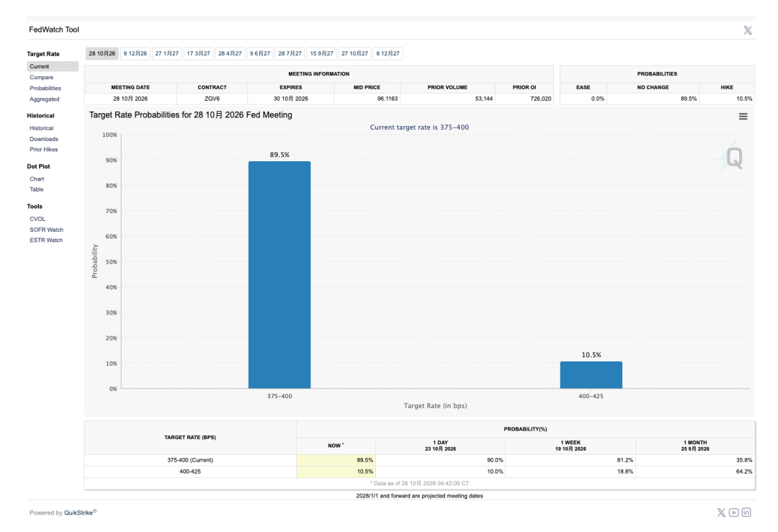The image size is (778, 532).
Task: Click the 1 month value 64.2%
Action: (x=744, y=472)
